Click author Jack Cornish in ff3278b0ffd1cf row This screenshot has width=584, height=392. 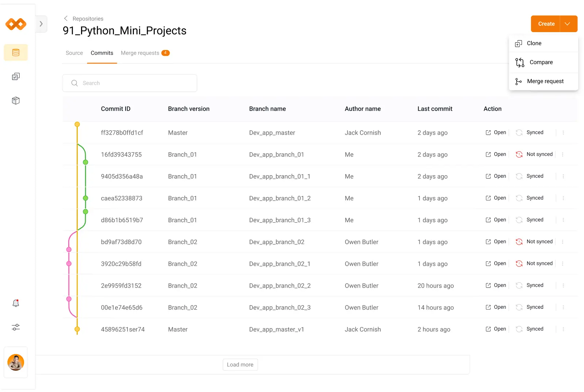click(x=363, y=133)
